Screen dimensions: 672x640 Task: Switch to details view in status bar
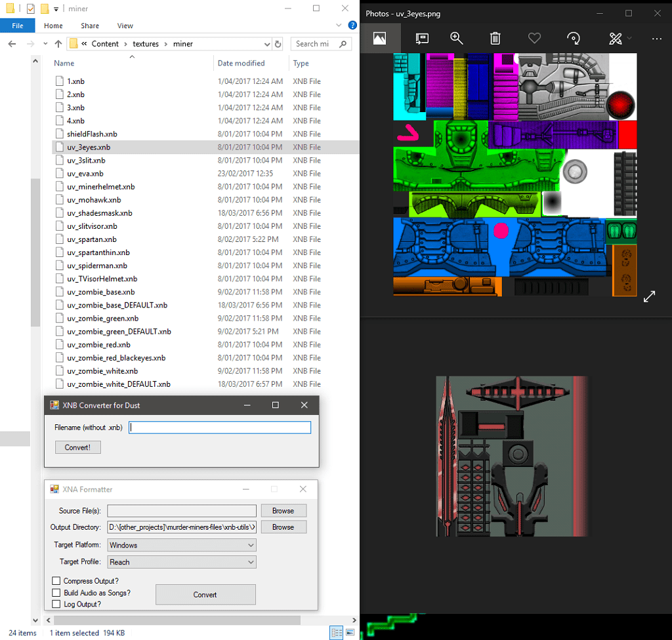[337, 632]
